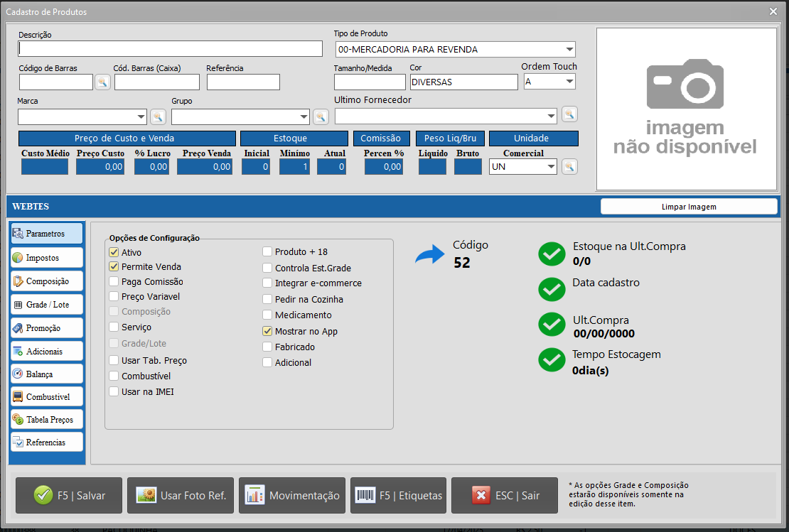Click green check icon beside Tempo Estocagem

point(552,359)
